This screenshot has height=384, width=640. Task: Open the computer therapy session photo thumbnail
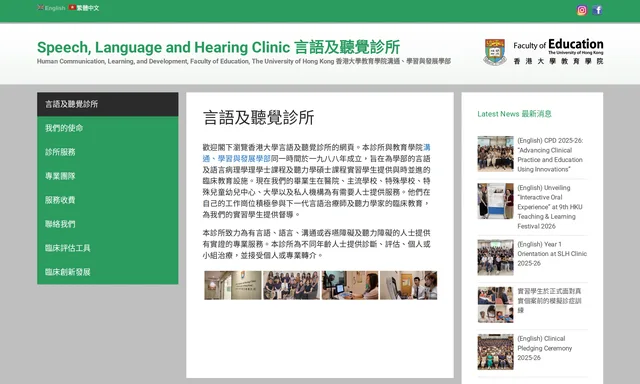[x=350, y=285]
